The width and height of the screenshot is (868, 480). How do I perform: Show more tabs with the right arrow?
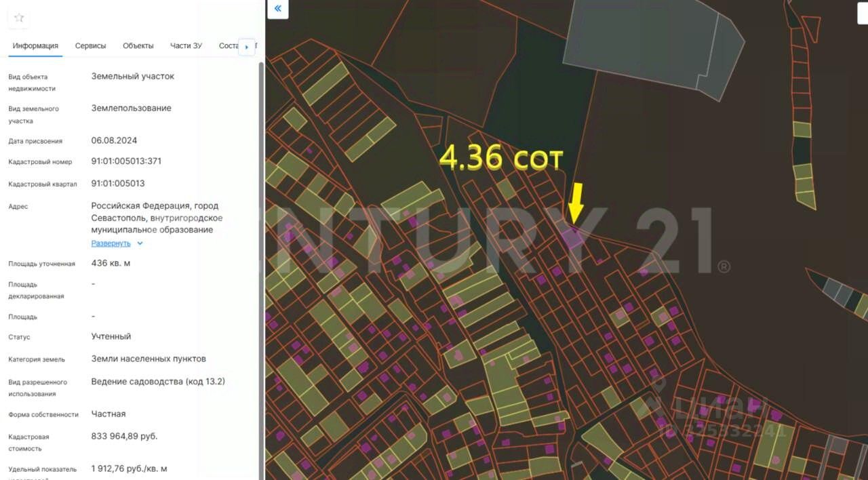(x=246, y=47)
